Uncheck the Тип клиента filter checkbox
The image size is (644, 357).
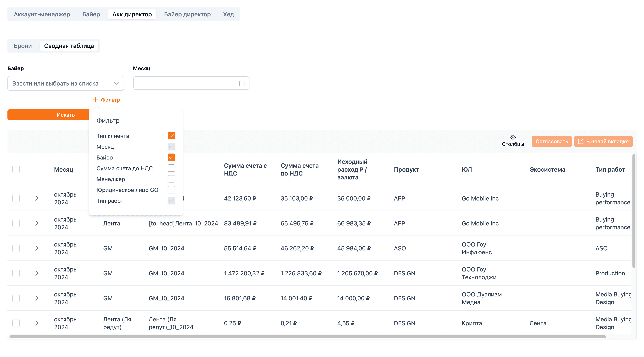pyautogui.click(x=171, y=136)
